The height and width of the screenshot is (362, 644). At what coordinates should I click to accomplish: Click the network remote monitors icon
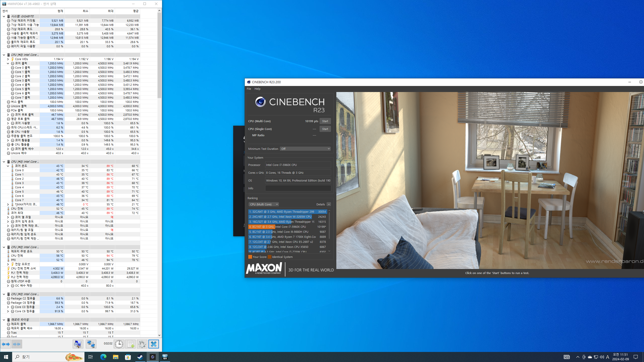tap(91, 344)
